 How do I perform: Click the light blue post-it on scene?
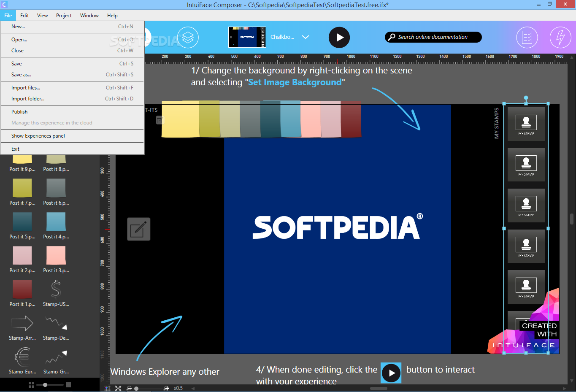tap(290, 119)
